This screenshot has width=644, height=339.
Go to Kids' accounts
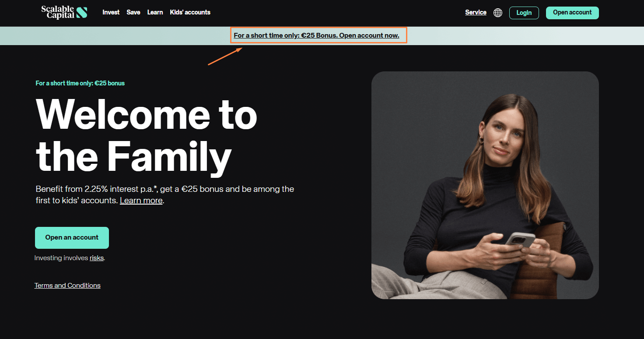tap(190, 12)
